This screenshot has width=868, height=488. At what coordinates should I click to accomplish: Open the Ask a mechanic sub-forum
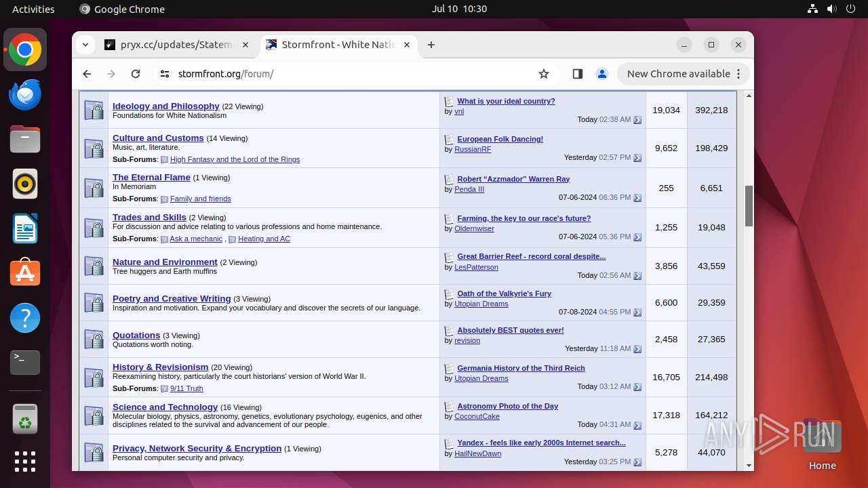click(x=196, y=239)
